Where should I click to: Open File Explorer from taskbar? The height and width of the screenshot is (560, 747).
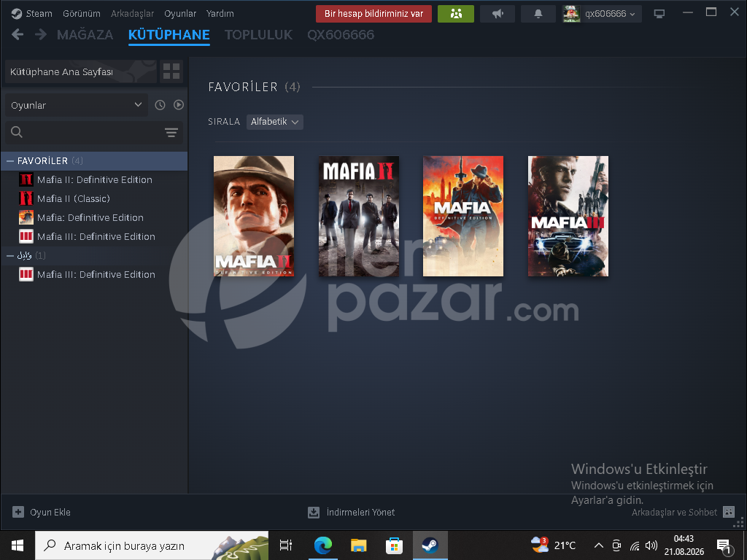(x=359, y=545)
